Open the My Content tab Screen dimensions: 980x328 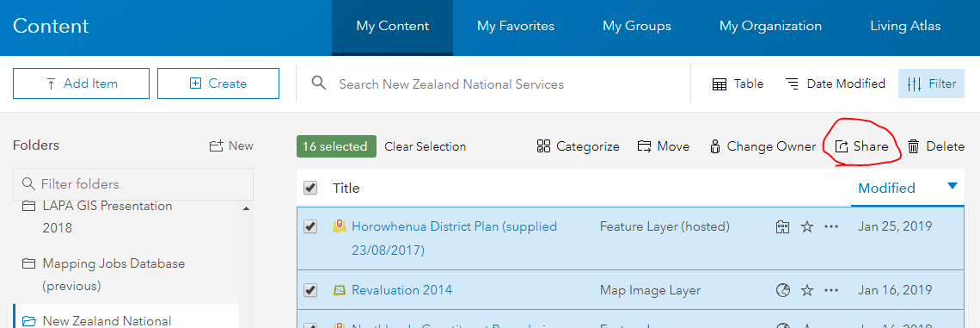pos(393,27)
